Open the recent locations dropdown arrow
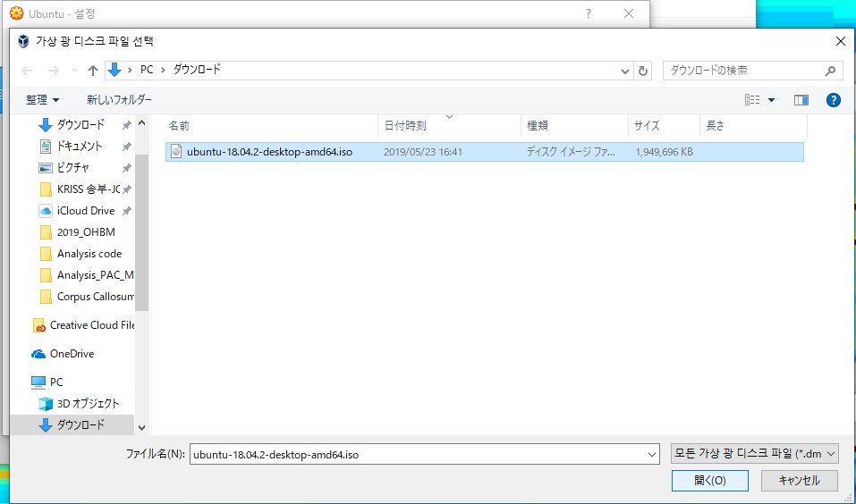 point(75,71)
